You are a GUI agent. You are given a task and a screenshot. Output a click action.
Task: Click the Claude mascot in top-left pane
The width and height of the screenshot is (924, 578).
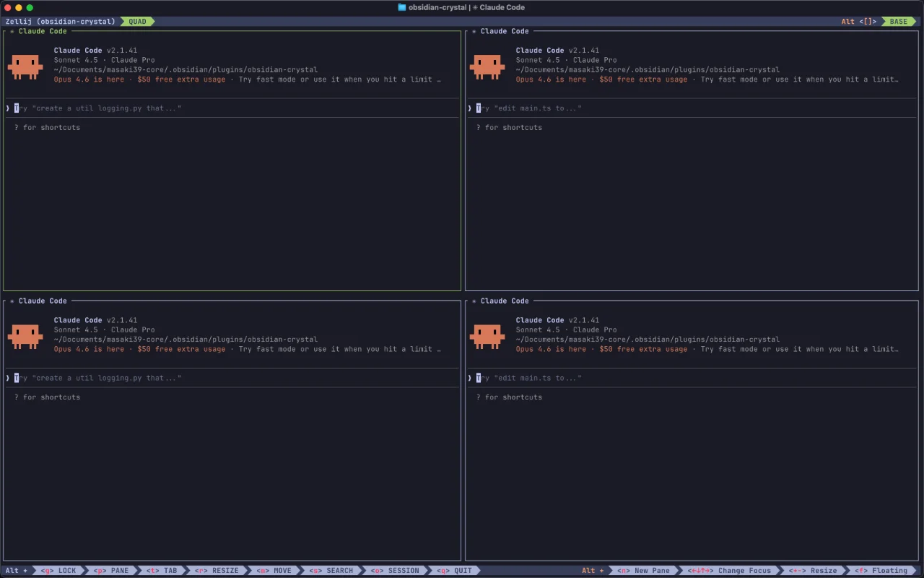pos(25,66)
